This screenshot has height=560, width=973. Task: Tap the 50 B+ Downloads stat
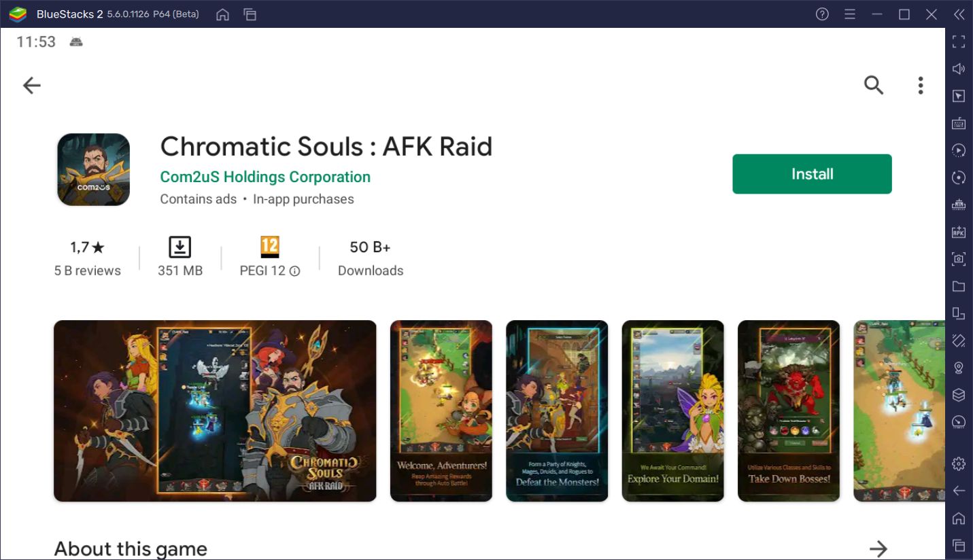pos(371,258)
